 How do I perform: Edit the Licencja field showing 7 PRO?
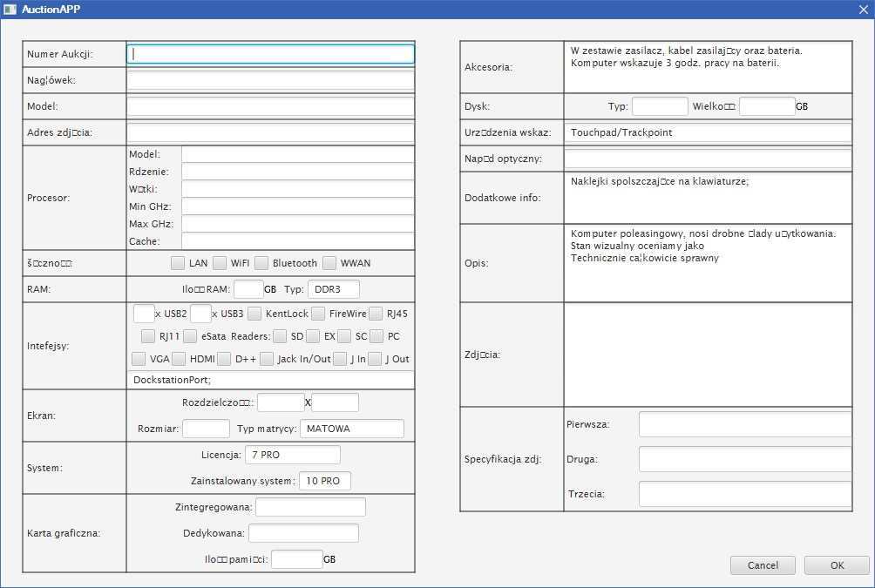[292, 455]
